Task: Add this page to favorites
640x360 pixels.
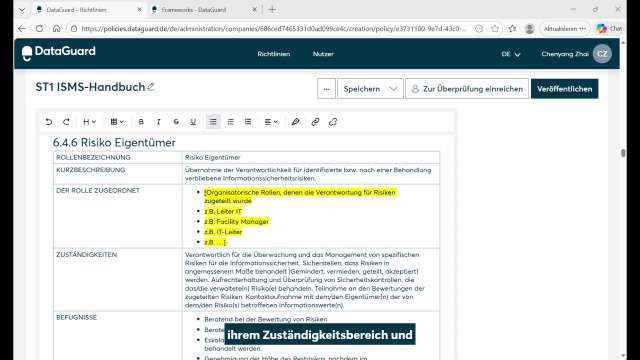Action: click(495, 29)
